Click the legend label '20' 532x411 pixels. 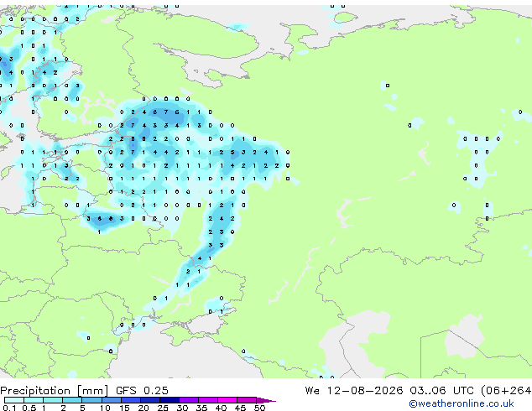tap(143, 408)
